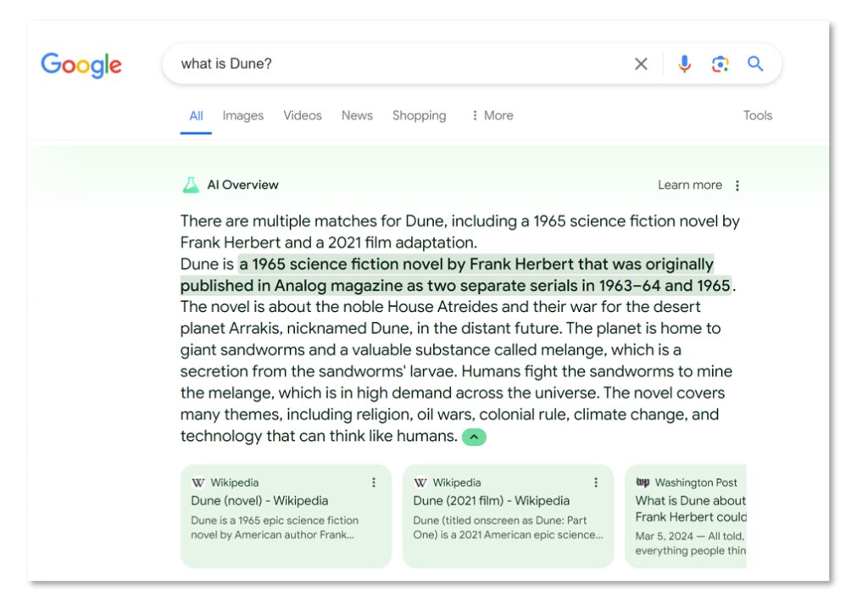This screenshot has width=868, height=613.
Task: Start voice search with microphone icon
Action: (x=684, y=64)
